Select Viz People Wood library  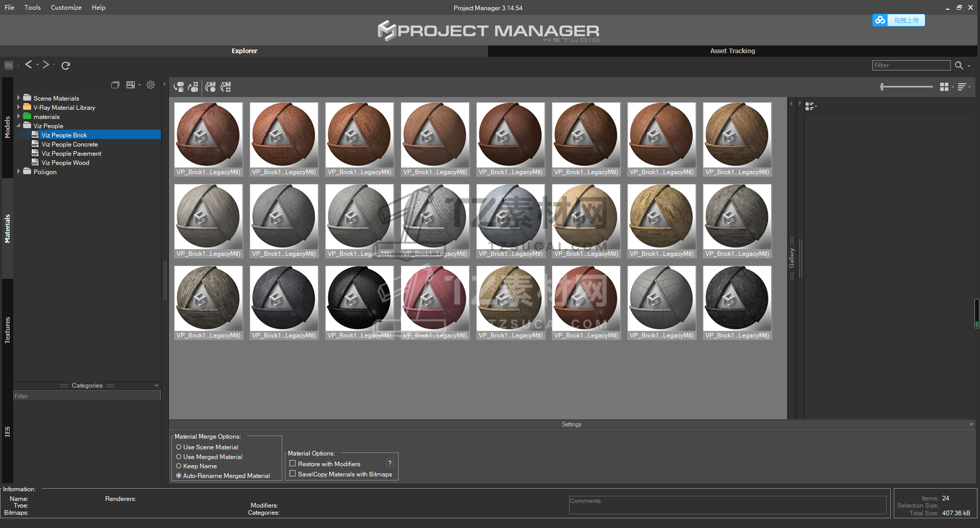(65, 162)
